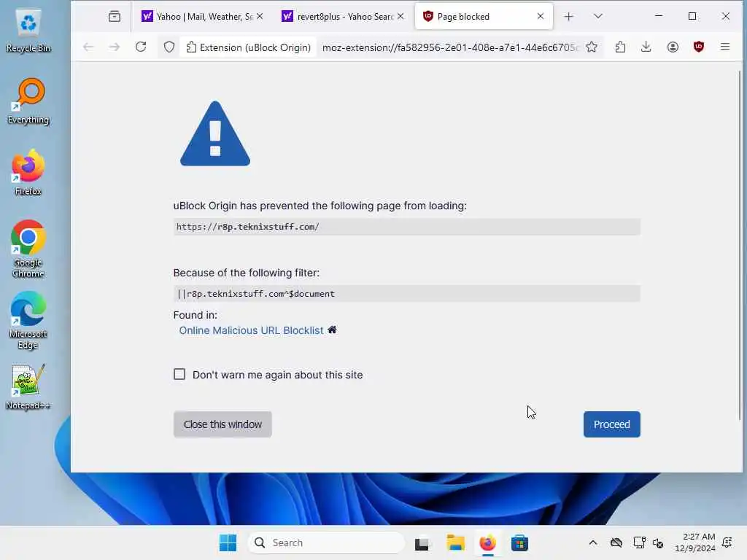This screenshot has width=747, height=560.
Task: Open Task View on taskbar
Action: point(422,543)
